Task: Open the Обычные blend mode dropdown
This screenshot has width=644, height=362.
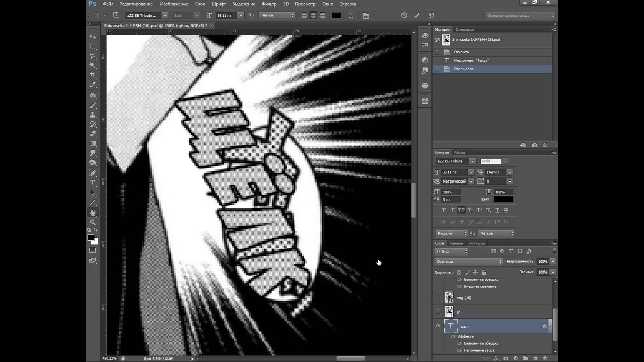Action: tap(468, 261)
